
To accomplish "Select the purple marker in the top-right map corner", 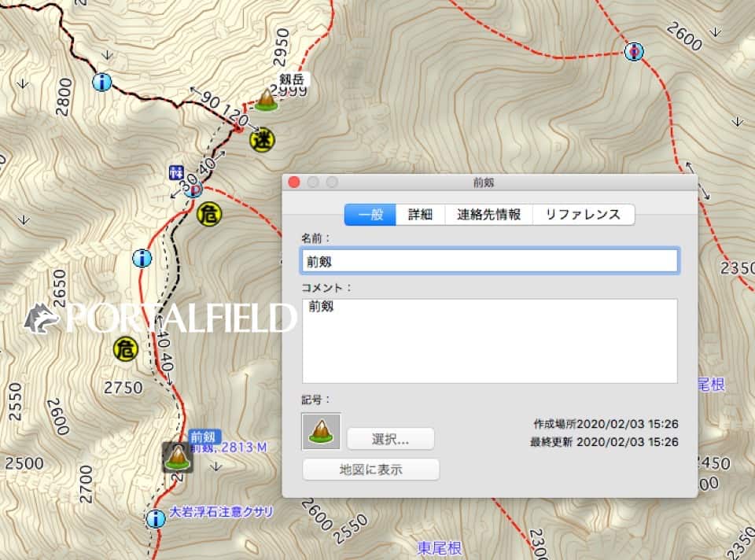I will (635, 51).
